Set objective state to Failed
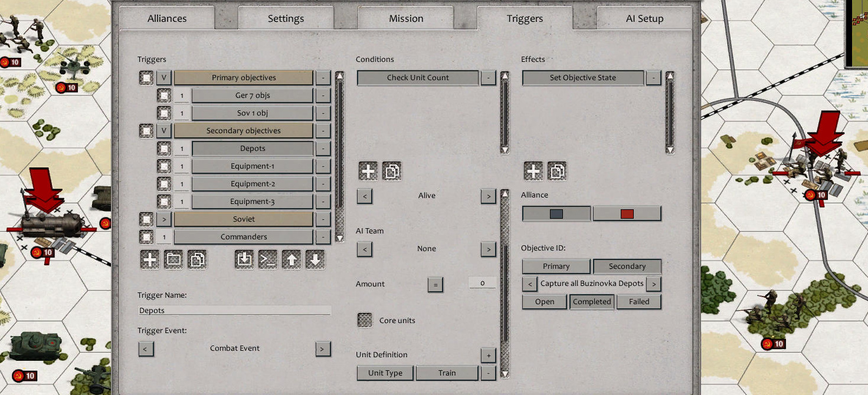The height and width of the screenshot is (395, 868). [x=639, y=302]
